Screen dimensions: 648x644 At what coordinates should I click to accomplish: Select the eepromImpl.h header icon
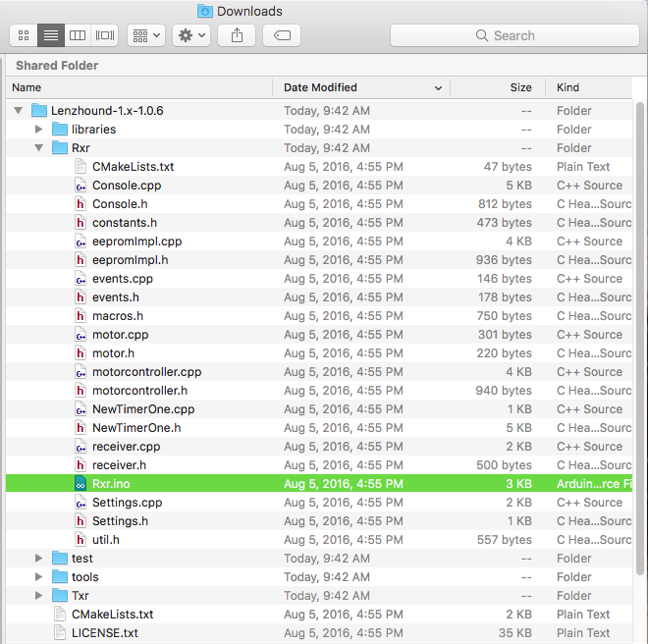click(81, 260)
